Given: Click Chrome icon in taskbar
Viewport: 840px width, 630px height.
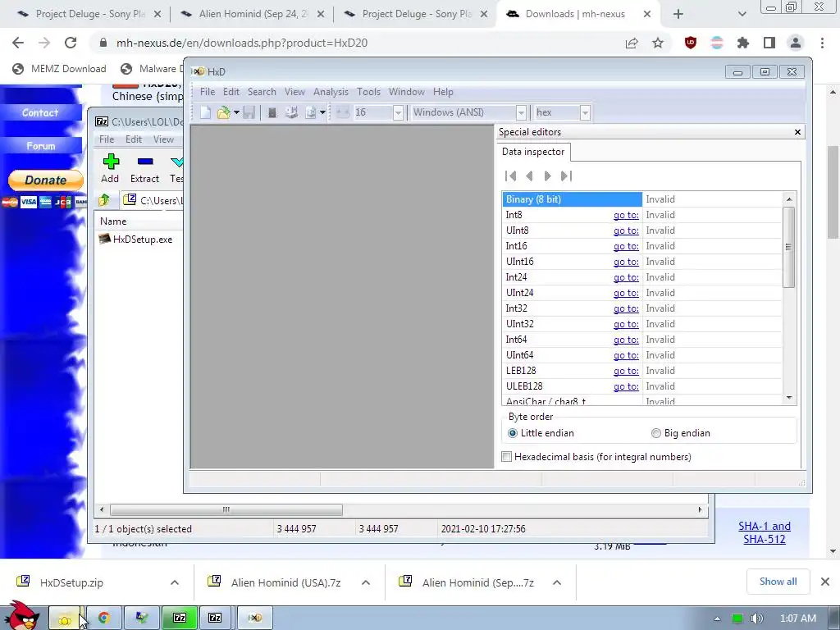Looking at the screenshot, I should click(104, 618).
